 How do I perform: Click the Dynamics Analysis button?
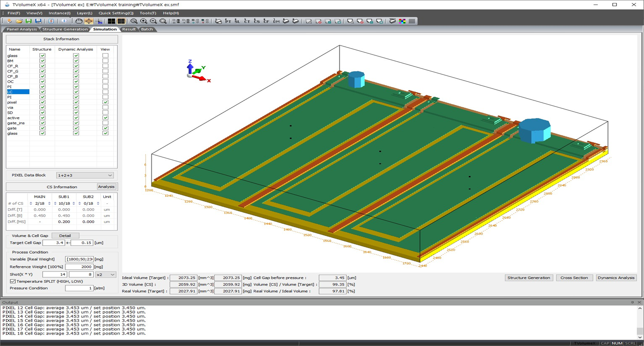[616, 278]
